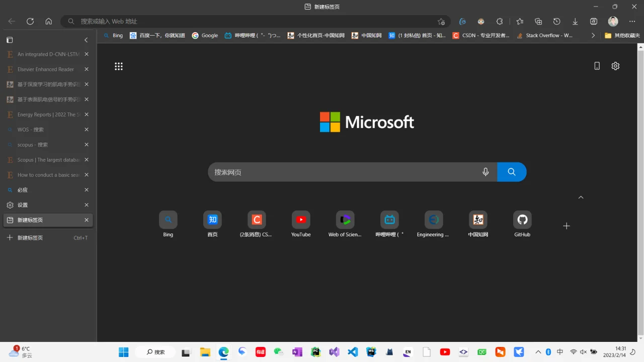Go to the home page icon
The width and height of the screenshot is (644, 362).
(49, 21)
